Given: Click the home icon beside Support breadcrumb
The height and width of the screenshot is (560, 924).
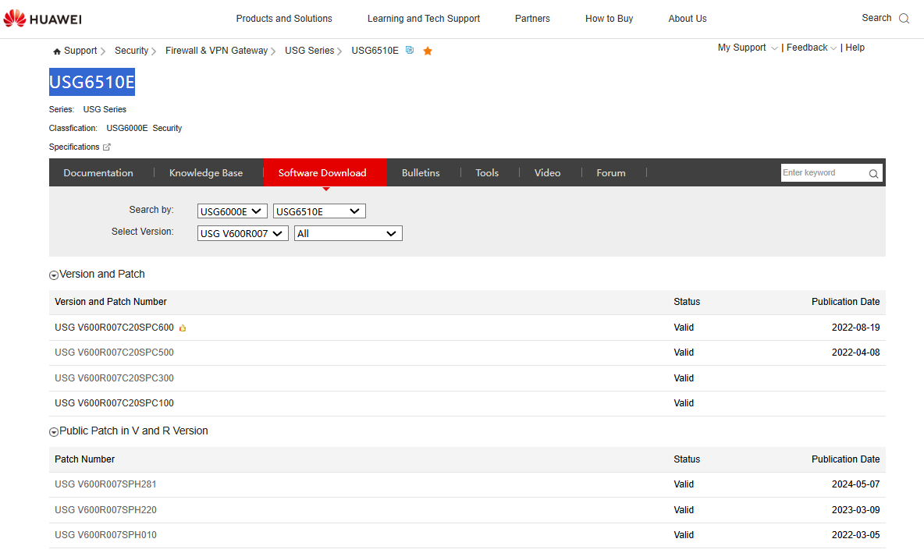Looking at the screenshot, I should pyautogui.click(x=56, y=51).
